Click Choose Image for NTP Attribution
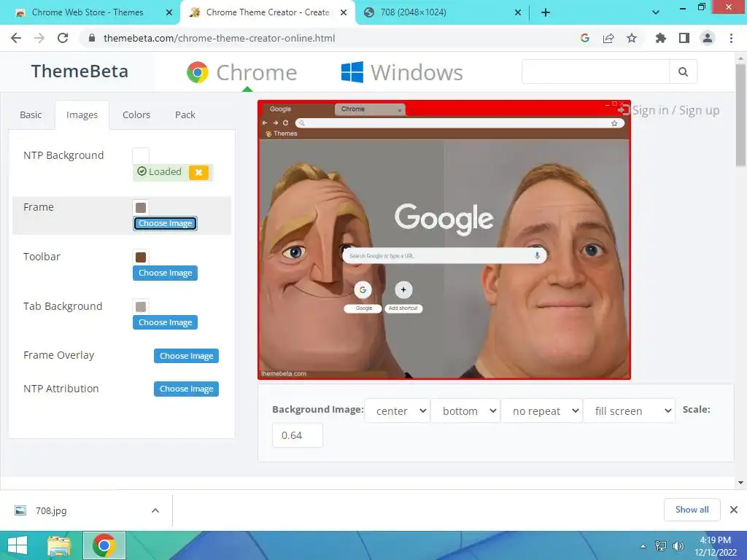Image resolution: width=747 pixels, height=560 pixels. click(186, 389)
